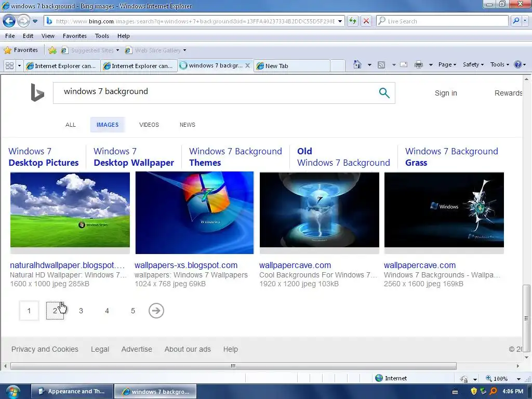The height and width of the screenshot is (399, 532).
Task: Click the naturalhdwallpaper.blogspot link
Action: coord(67,265)
